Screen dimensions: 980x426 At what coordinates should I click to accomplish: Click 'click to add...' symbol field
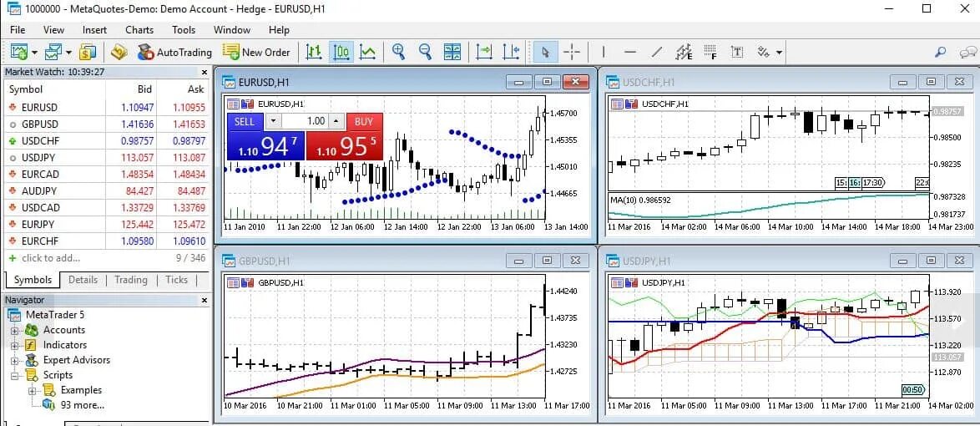tap(51, 258)
